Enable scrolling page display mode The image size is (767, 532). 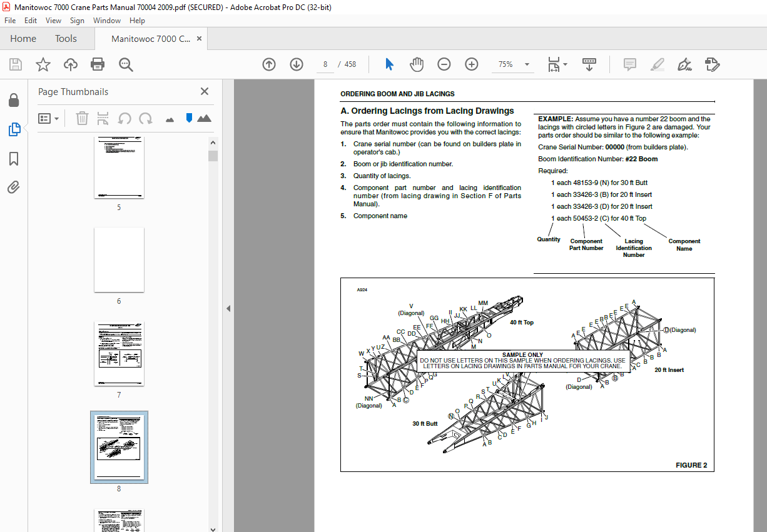coord(589,64)
